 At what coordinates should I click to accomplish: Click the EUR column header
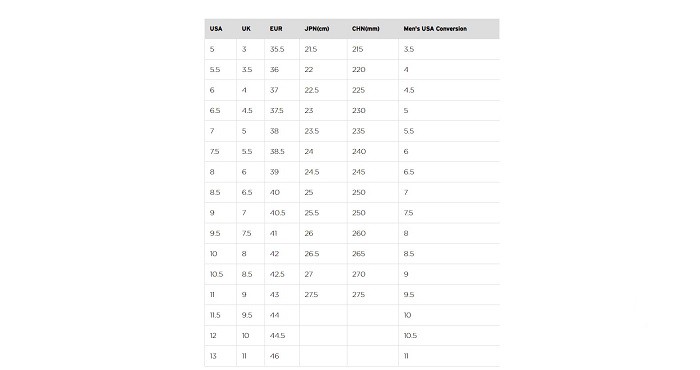(x=276, y=29)
